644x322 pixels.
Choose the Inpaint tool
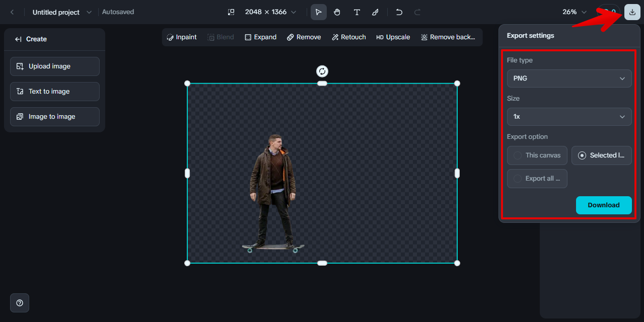pyautogui.click(x=182, y=37)
